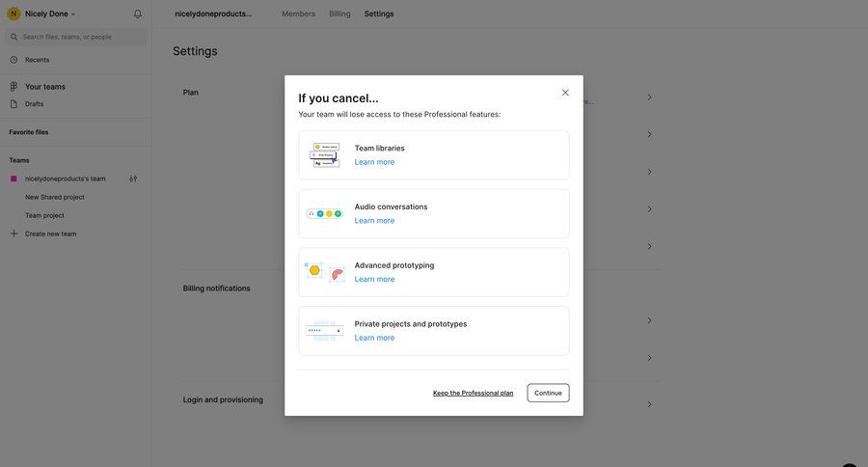Click the Private projects password icon
The width and height of the screenshot is (868, 467).
pyautogui.click(x=324, y=331)
